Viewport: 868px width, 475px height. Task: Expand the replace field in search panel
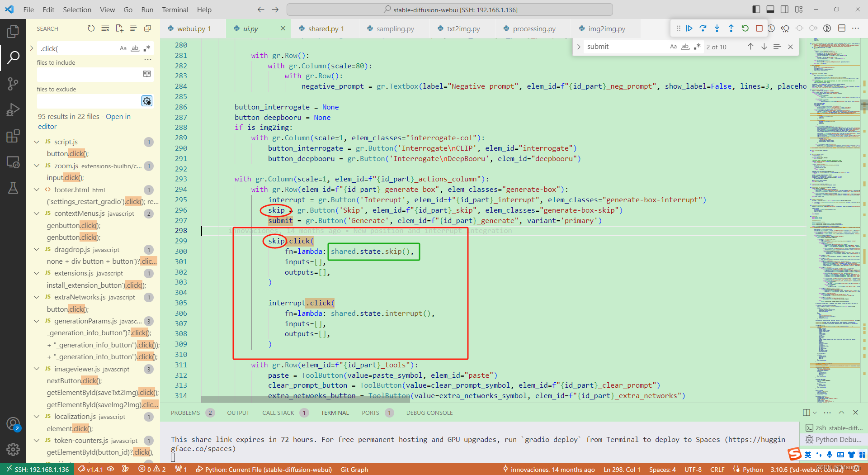(x=32, y=48)
